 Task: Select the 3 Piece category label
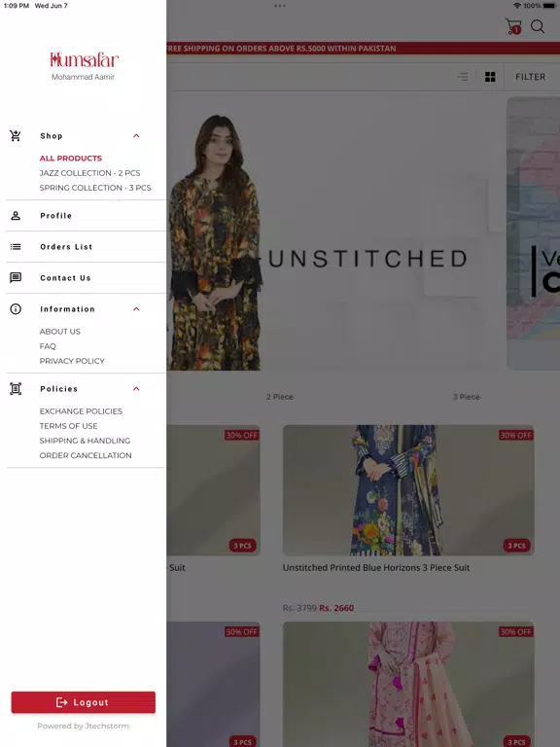(467, 397)
